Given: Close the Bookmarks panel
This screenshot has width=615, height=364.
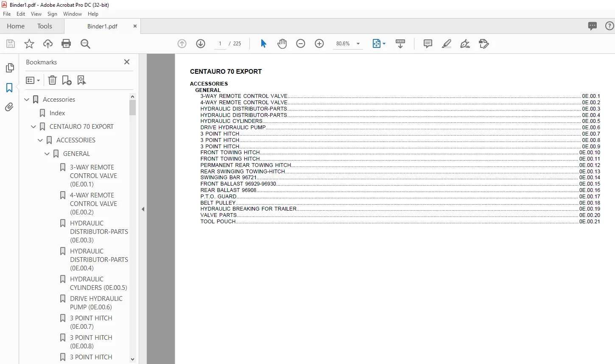Looking at the screenshot, I should [x=127, y=62].
